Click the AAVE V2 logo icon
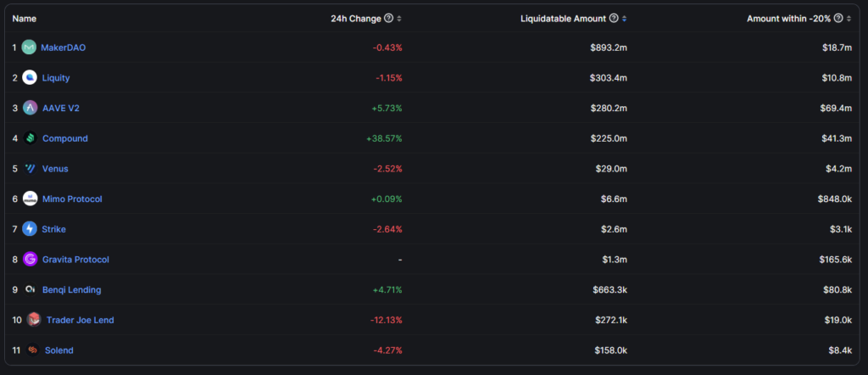The width and height of the screenshot is (868, 375). tap(30, 108)
